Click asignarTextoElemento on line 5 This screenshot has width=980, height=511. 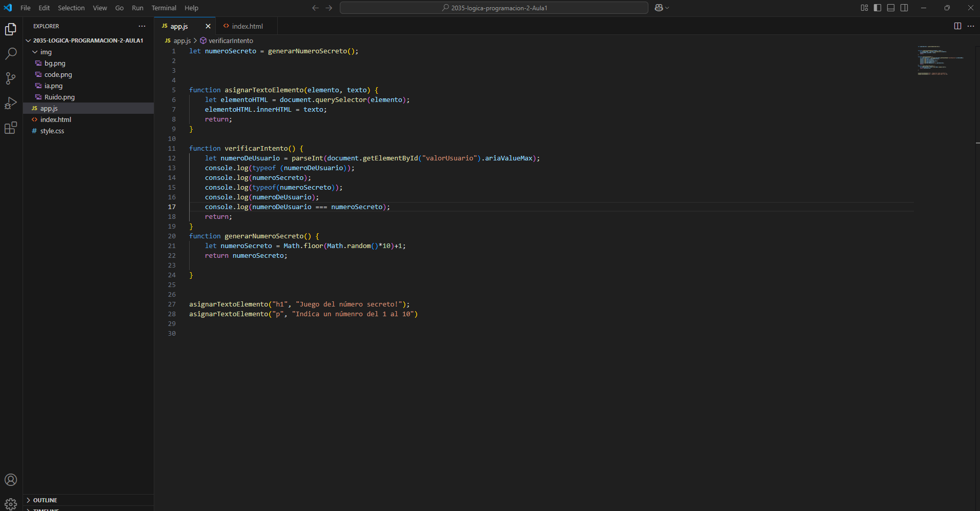point(264,90)
